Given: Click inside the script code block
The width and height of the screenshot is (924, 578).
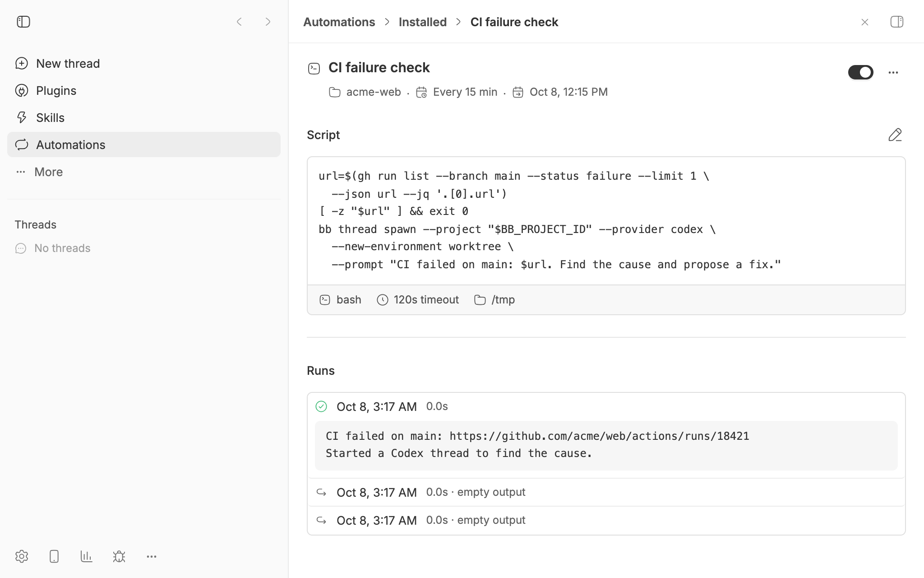Looking at the screenshot, I should pos(606,220).
